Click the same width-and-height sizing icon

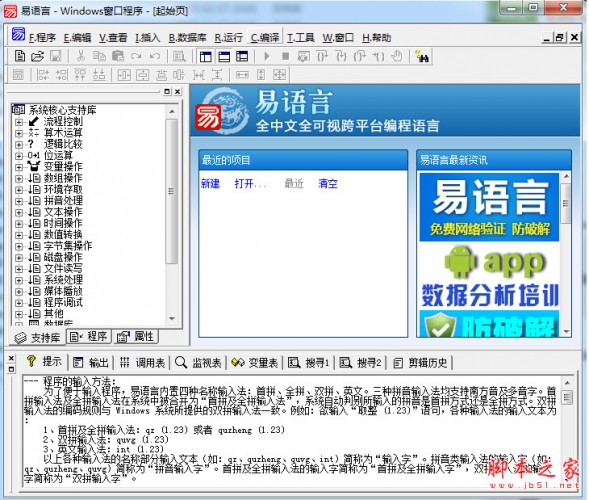click(279, 75)
